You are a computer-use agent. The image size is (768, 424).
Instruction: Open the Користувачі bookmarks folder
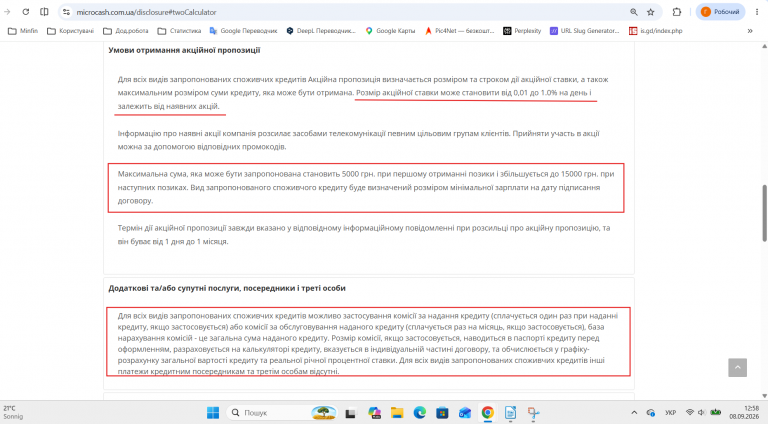71,31
